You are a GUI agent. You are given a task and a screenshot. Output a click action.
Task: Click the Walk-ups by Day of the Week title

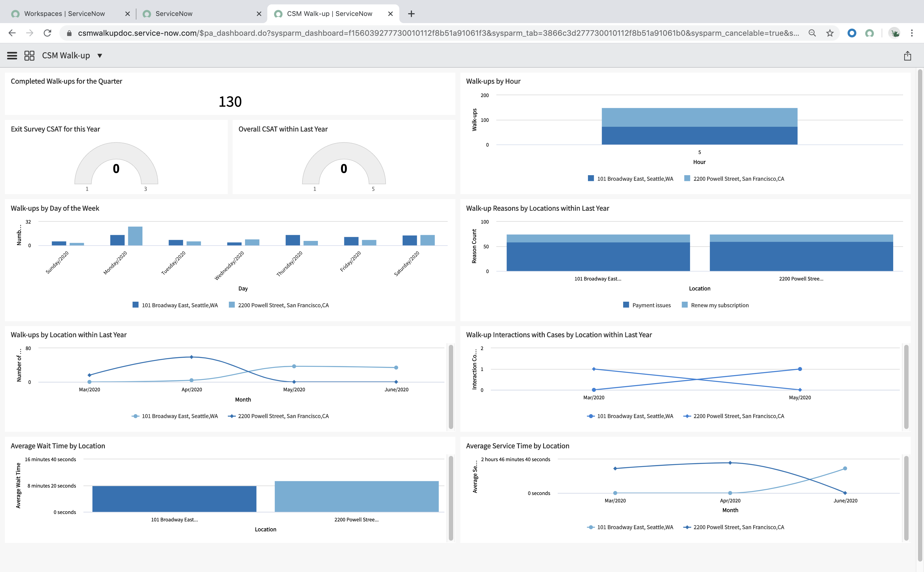(55, 208)
